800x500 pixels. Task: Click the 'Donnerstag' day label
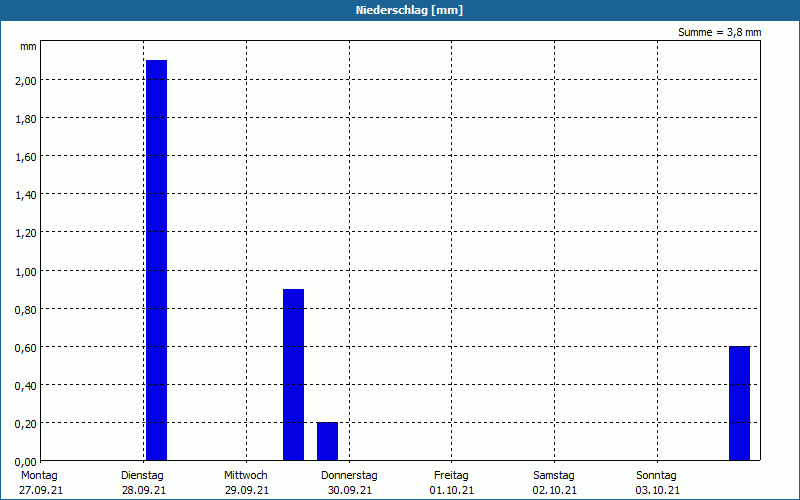349,476
